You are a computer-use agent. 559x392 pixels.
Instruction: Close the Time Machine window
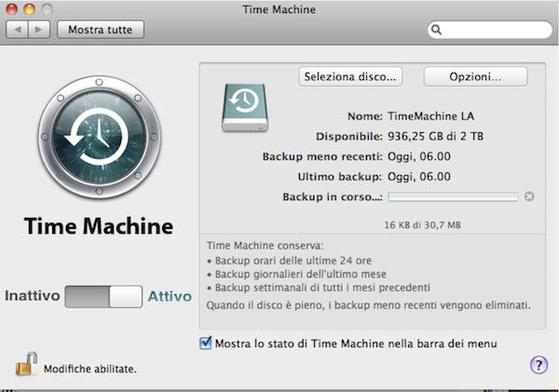[x=12, y=9]
